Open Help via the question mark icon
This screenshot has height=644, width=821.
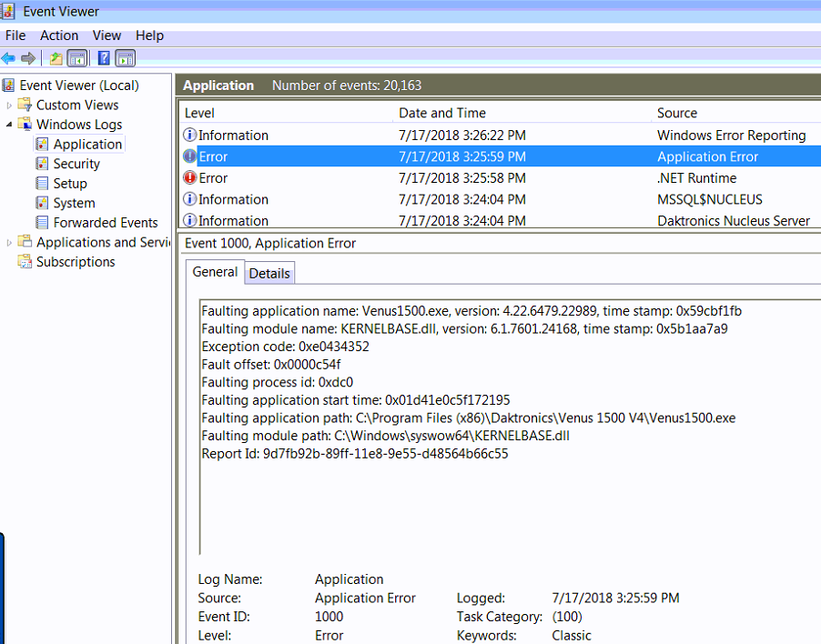coord(104,58)
